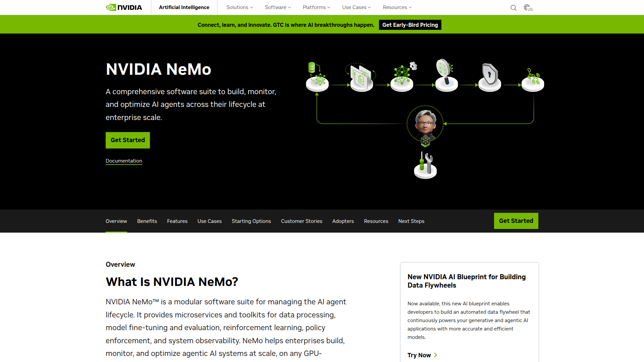Screen dimensions: 644x362
Task: Select the Customer Stories tab
Action: (301, 221)
